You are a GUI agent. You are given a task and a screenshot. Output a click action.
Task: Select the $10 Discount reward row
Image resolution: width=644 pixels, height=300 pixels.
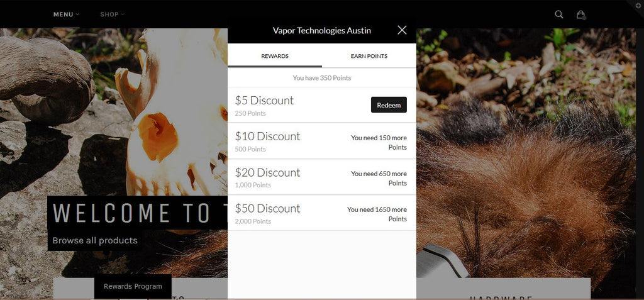tap(322, 141)
